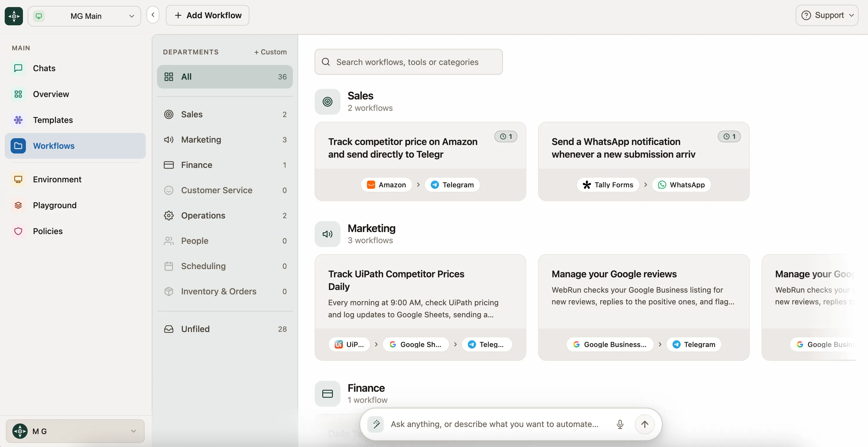Click the Marketing section header icon
This screenshot has width=868, height=447.
328,234
